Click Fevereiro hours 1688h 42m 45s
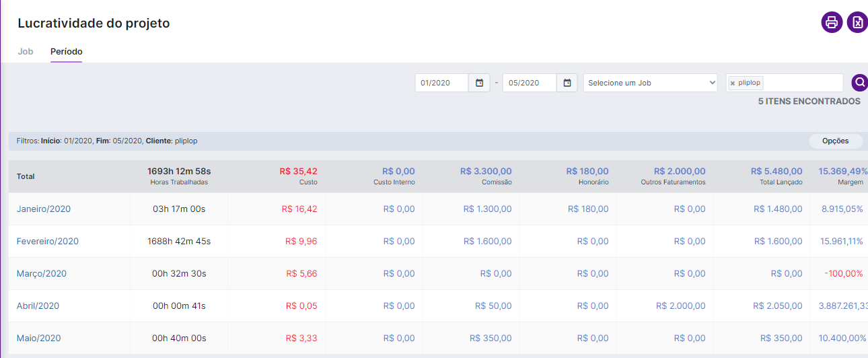This screenshot has width=868, height=358. coord(179,242)
